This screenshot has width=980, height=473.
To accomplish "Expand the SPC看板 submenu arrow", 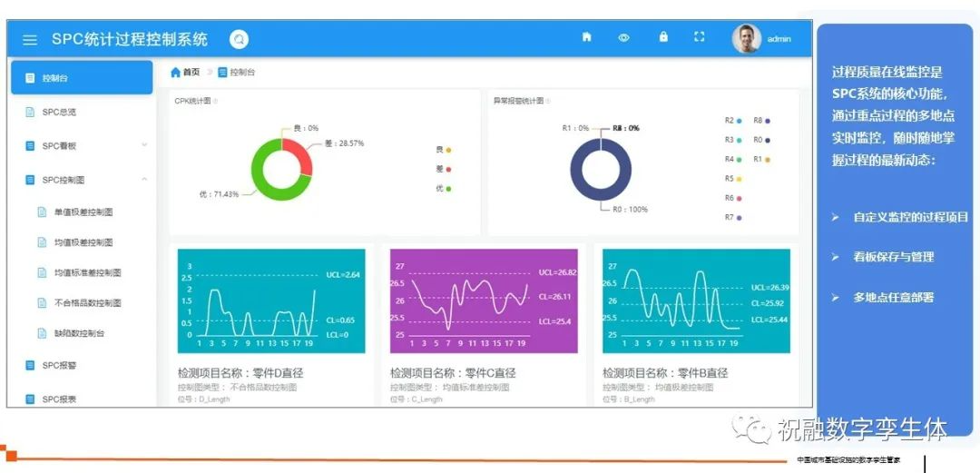I will click(143, 145).
